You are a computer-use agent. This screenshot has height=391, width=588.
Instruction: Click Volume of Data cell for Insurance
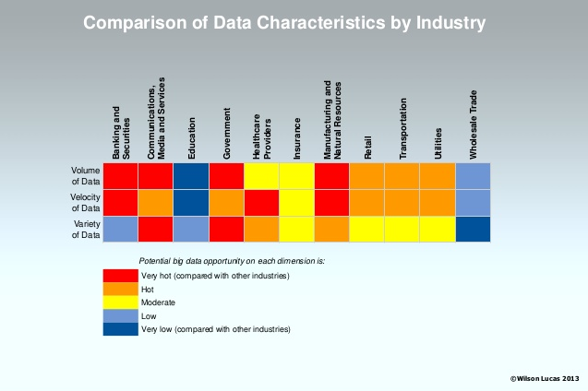pyautogui.click(x=296, y=175)
